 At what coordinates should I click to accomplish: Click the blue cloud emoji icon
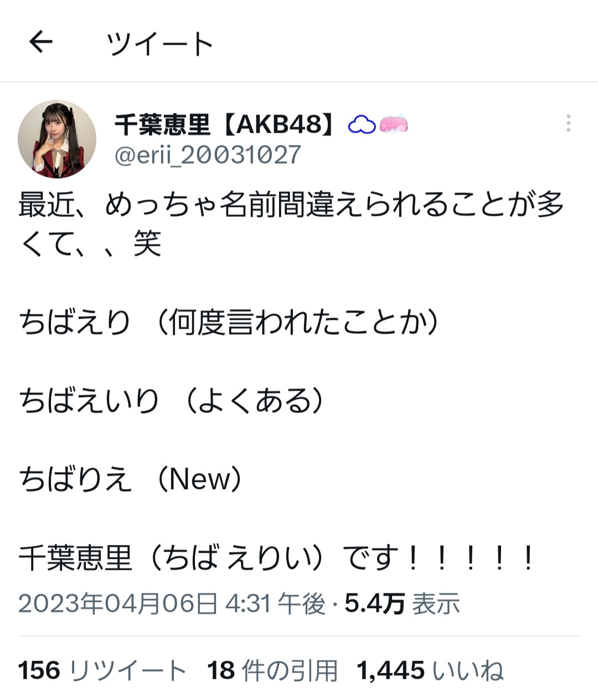(362, 126)
